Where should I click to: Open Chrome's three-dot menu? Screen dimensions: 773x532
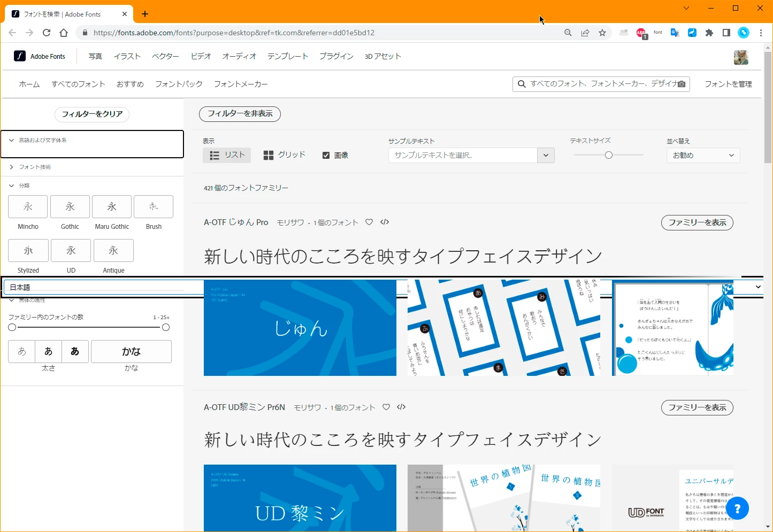[x=761, y=33]
